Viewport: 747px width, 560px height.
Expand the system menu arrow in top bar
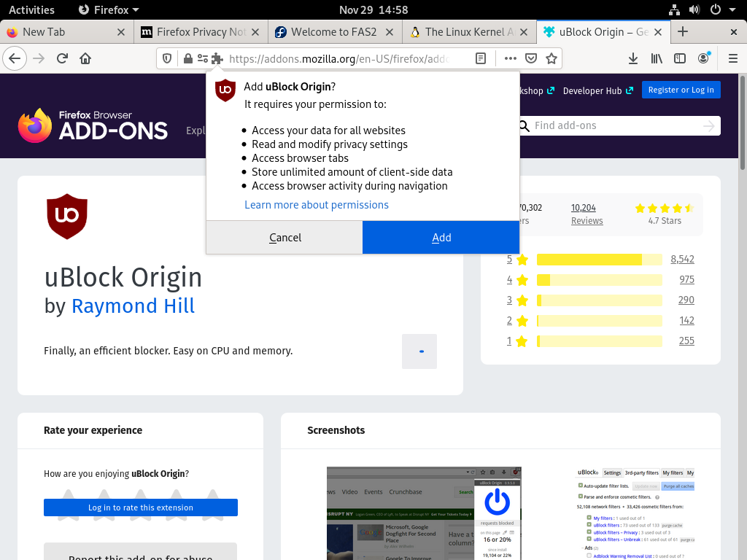coord(732,9)
